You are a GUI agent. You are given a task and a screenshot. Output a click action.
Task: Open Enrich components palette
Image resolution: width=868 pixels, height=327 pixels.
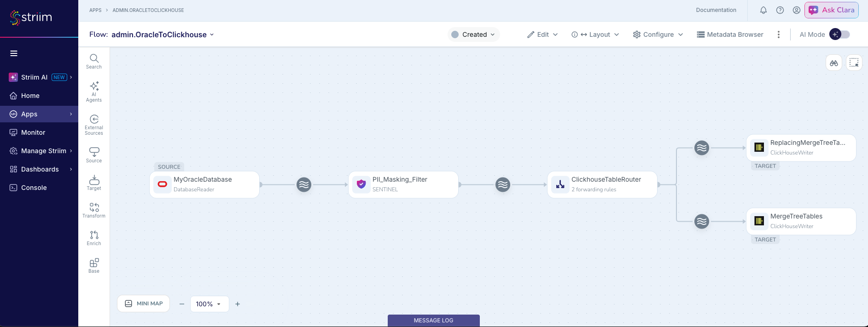94,238
